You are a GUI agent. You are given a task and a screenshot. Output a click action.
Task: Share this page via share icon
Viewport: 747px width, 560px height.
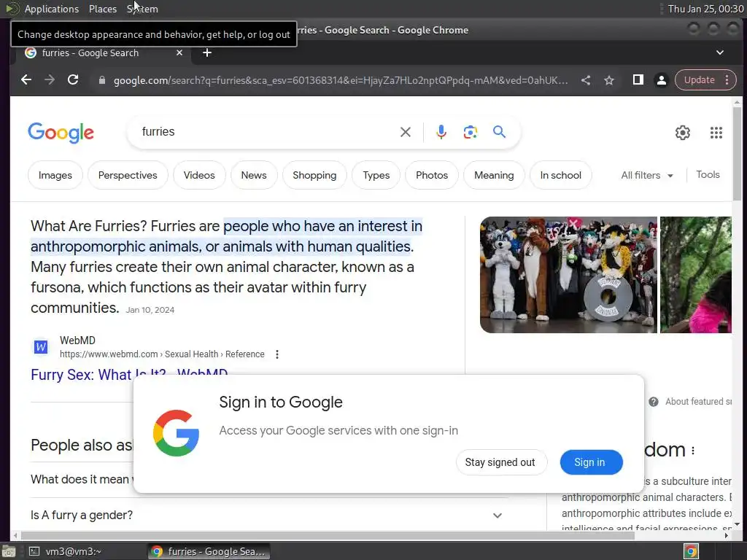click(586, 80)
